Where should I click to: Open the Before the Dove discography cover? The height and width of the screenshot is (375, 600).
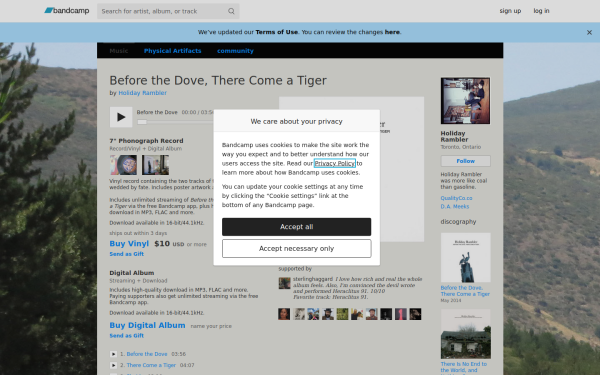465,258
